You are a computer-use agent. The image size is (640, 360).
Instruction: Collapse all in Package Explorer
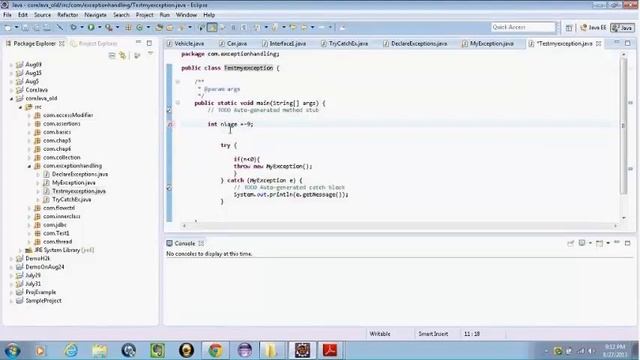pyautogui.click(x=112, y=55)
